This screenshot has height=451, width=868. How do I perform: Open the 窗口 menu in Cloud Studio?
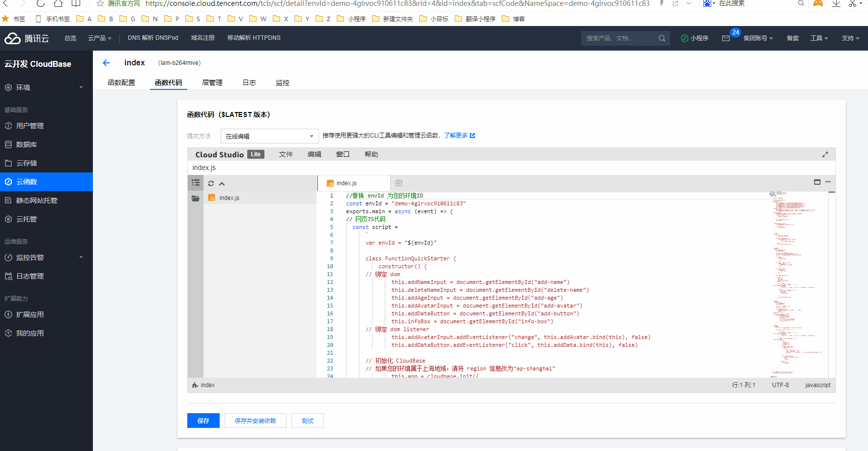(x=343, y=154)
